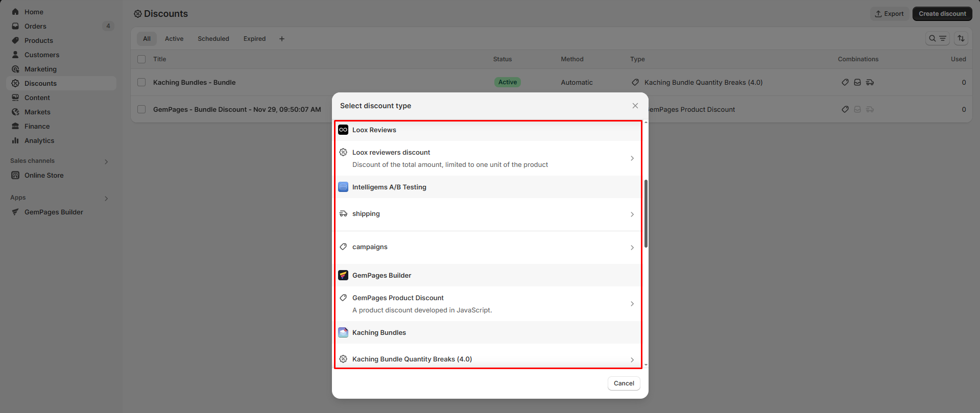
Task: Click the Kaching Bundles app icon
Action: click(x=343, y=333)
